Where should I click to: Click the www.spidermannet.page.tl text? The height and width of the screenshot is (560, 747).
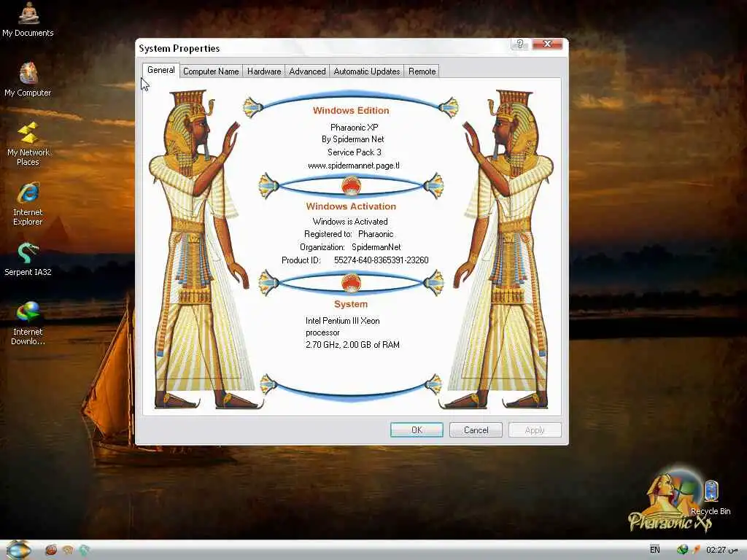click(x=354, y=166)
